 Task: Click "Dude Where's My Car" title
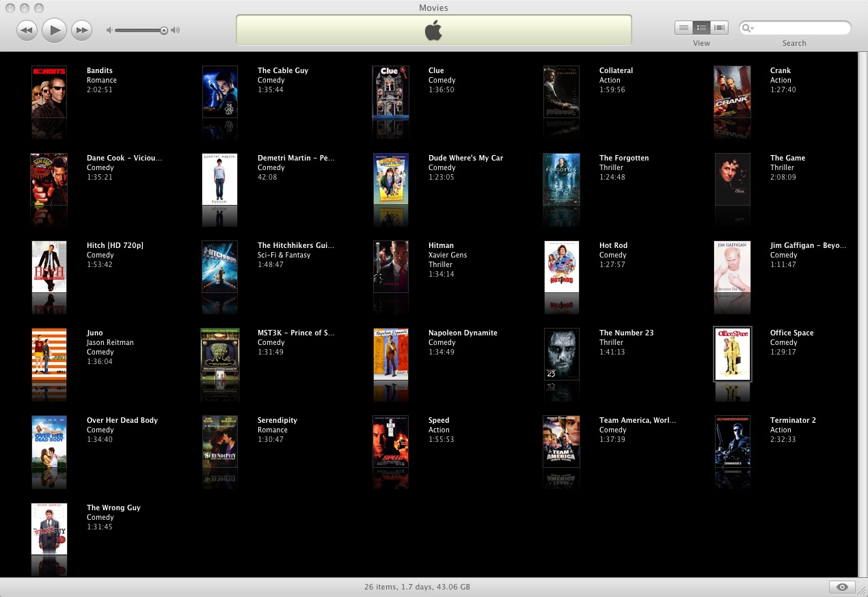coord(465,158)
